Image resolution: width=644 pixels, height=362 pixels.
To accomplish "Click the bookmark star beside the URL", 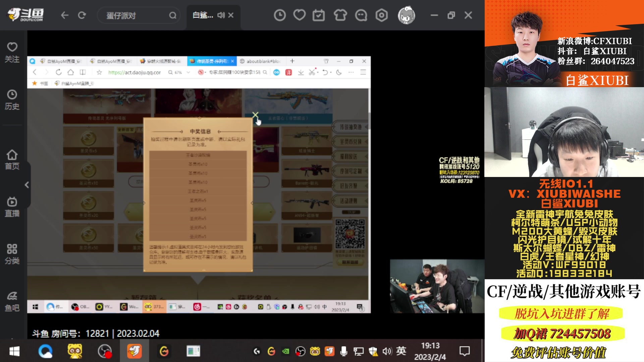I will pyautogui.click(x=99, y=72).
